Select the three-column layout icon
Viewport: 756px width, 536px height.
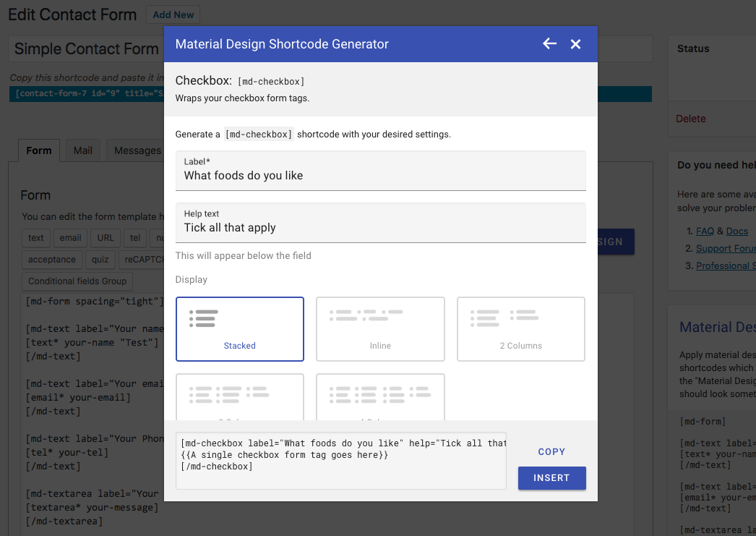[239, 396]
